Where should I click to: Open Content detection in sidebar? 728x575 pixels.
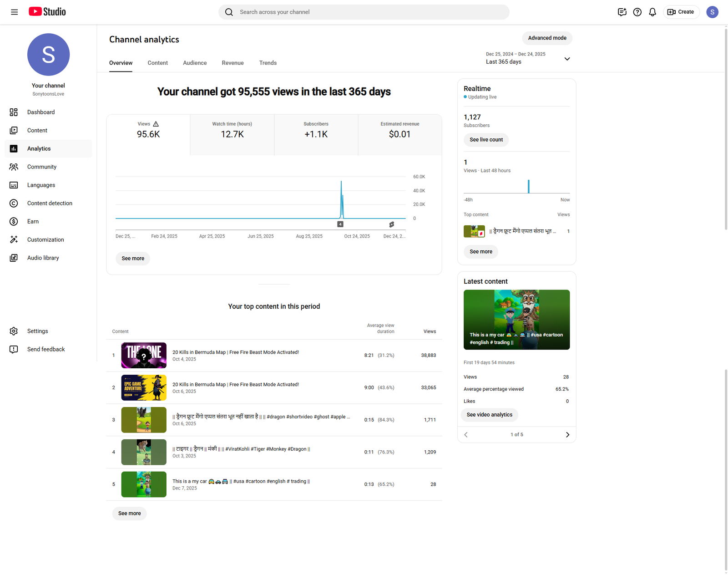click(x=49, y=203)
